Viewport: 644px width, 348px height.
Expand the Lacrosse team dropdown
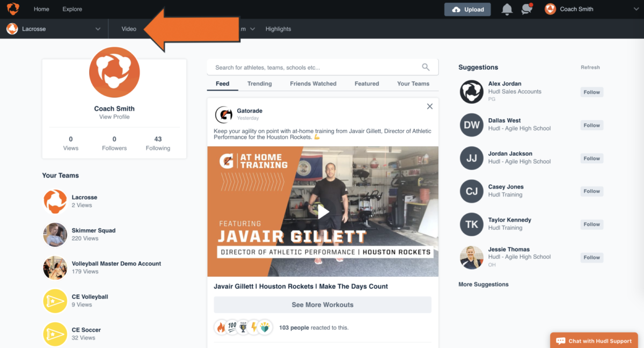98,29
